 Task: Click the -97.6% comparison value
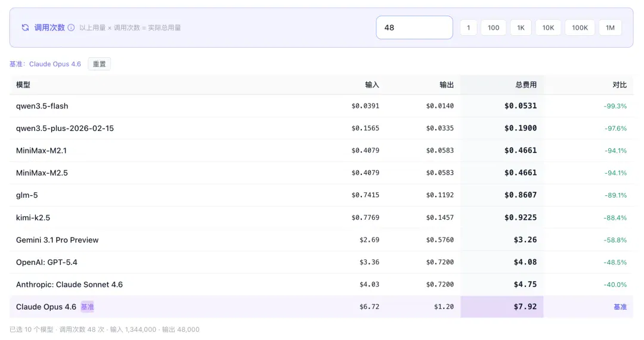pos(615,129)
